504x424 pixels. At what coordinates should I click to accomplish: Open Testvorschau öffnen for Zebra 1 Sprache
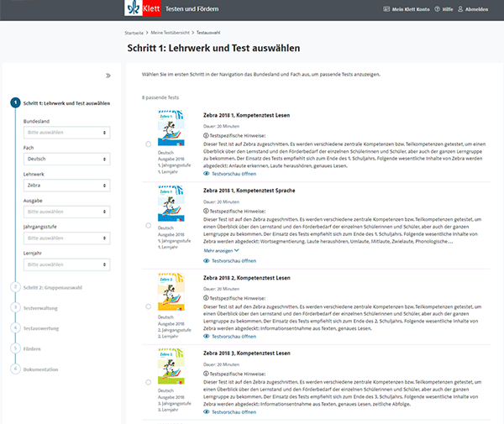click(234, 261)
